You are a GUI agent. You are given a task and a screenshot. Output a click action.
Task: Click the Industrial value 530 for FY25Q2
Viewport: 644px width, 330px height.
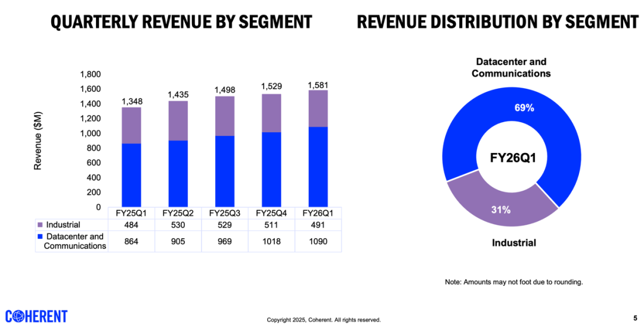[x=178, y=225]
